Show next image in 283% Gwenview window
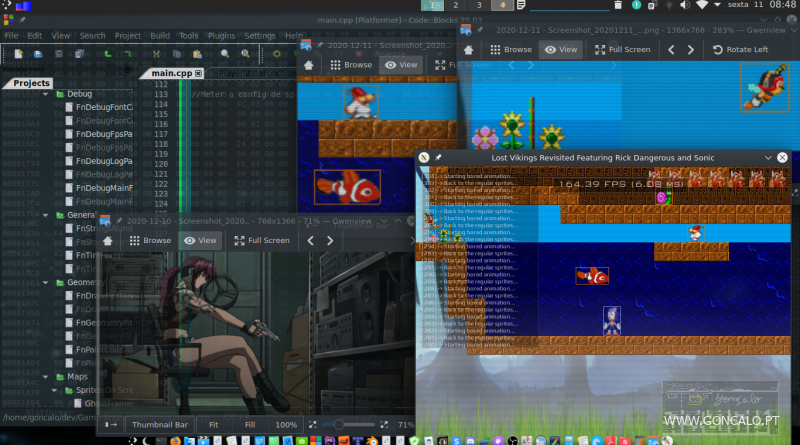The width and height of the screenshot is (800, 445). (x=691, y=50)
